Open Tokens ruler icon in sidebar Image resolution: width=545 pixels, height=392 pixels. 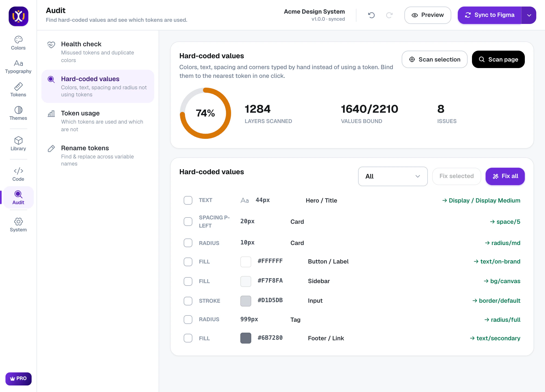pyautogui.click(x=18, y=87)
